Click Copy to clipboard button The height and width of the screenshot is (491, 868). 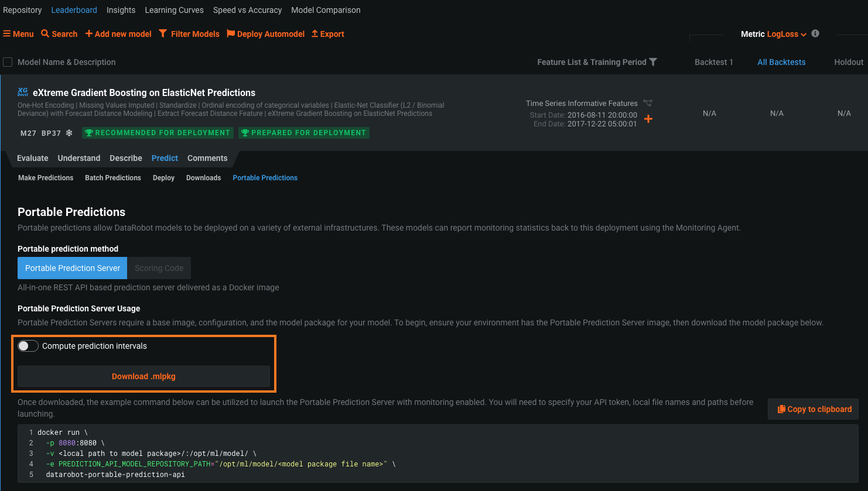814,409
